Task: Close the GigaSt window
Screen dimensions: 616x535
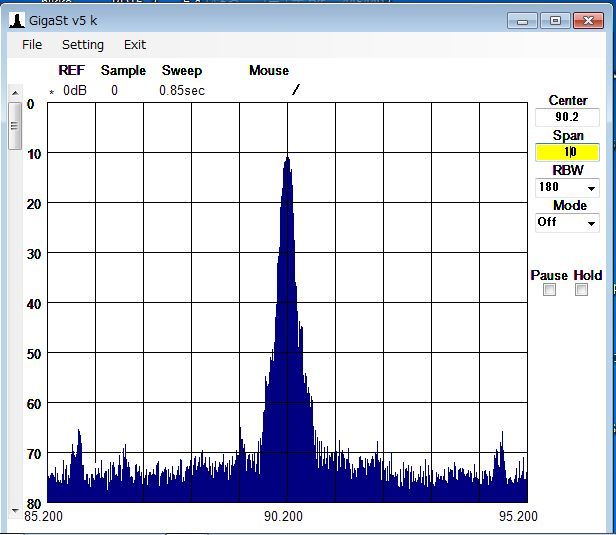Action: (588, 20)
